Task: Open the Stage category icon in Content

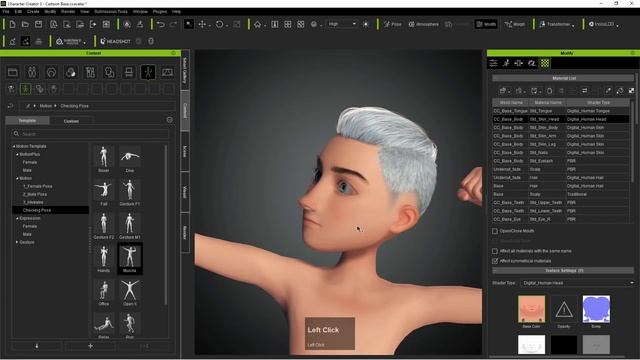Action: pyautogui.click(x=167, y=72)
